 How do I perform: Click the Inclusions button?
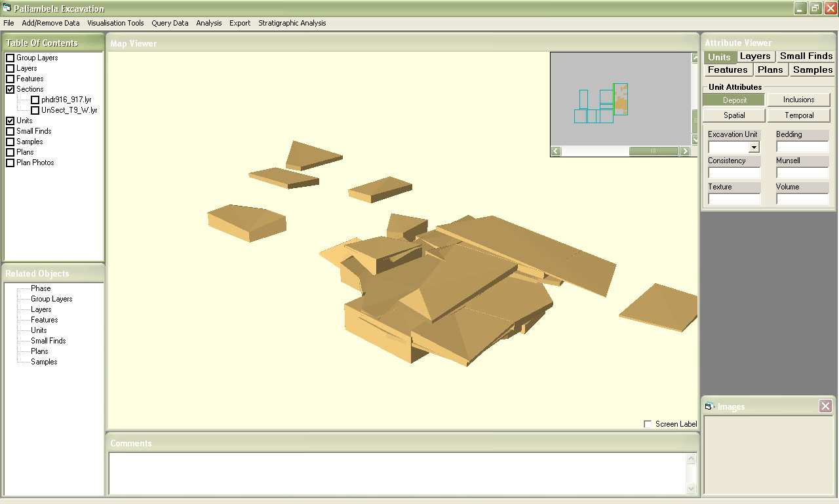point(799,100)
